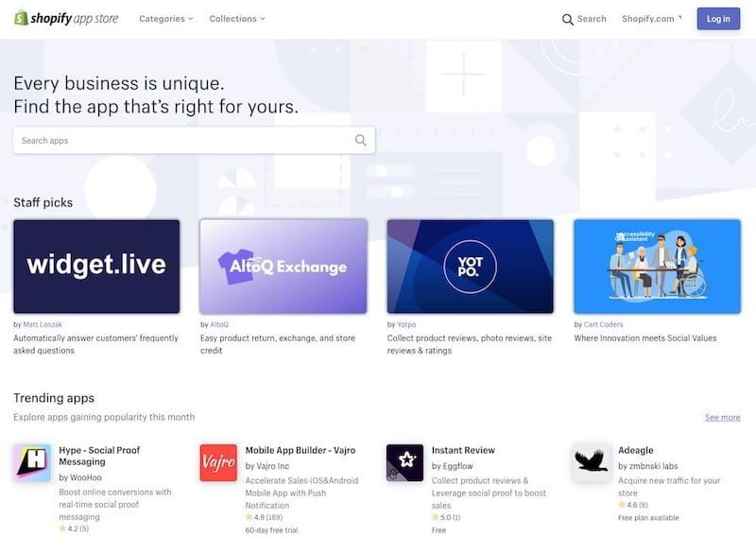This screenshot has width=756, height=537.
Task: Open Hype - Social Proof Messaging title
Action: [x=99, y=456]
